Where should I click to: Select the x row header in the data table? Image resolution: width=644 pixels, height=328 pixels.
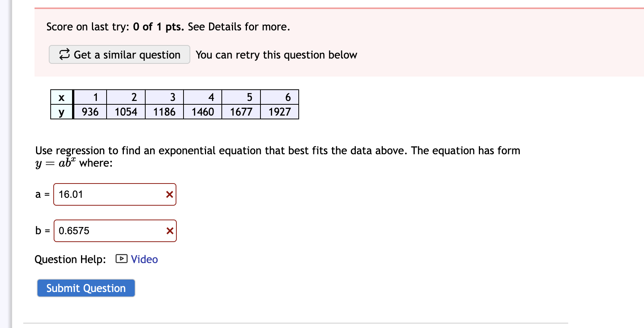click(x=61, y=98)
